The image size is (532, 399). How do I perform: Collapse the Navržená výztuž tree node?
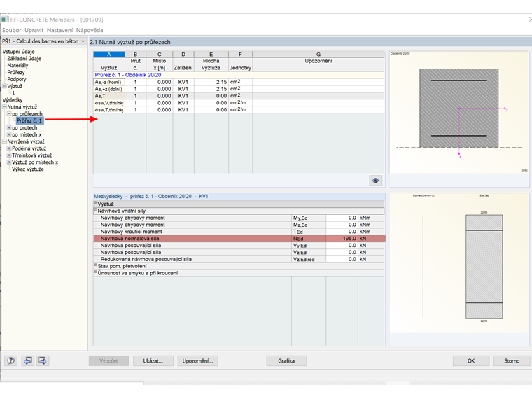pos(4,141)
